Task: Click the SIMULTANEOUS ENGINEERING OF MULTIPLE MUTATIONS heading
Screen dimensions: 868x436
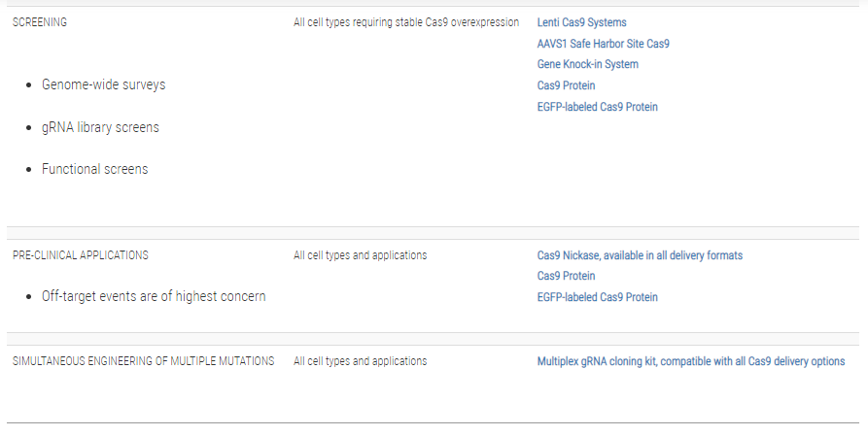Action: 144,361
